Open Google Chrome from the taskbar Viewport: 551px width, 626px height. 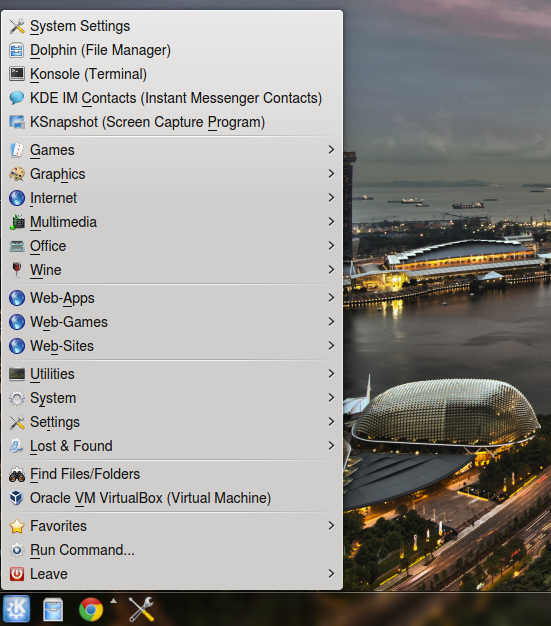point(91,609)
